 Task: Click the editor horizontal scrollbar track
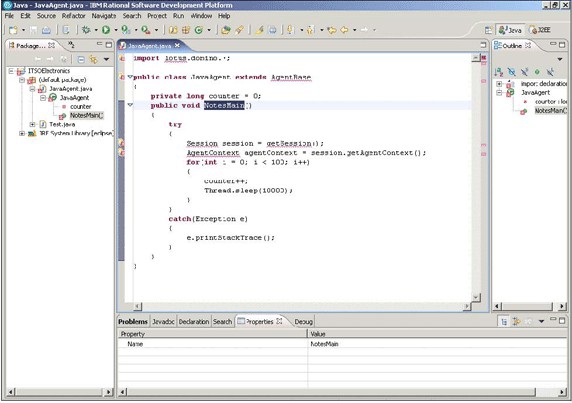click(x=302, y=306)
